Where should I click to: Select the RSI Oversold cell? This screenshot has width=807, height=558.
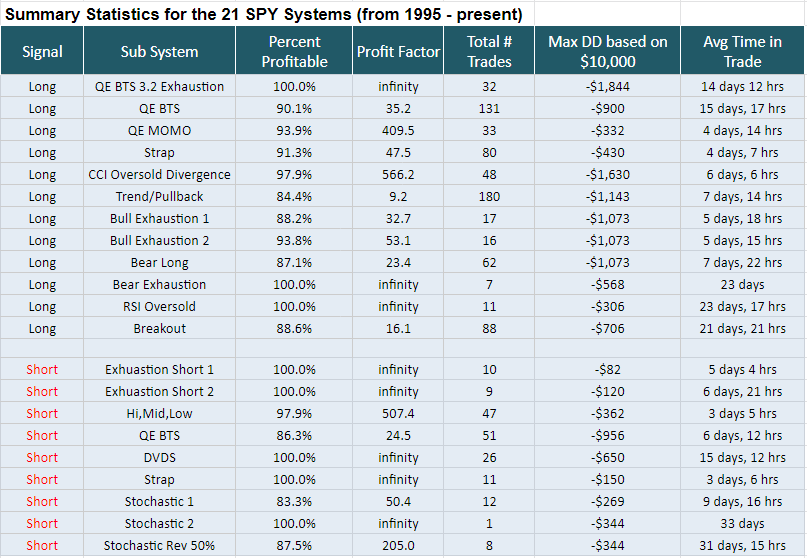[159, 306]
